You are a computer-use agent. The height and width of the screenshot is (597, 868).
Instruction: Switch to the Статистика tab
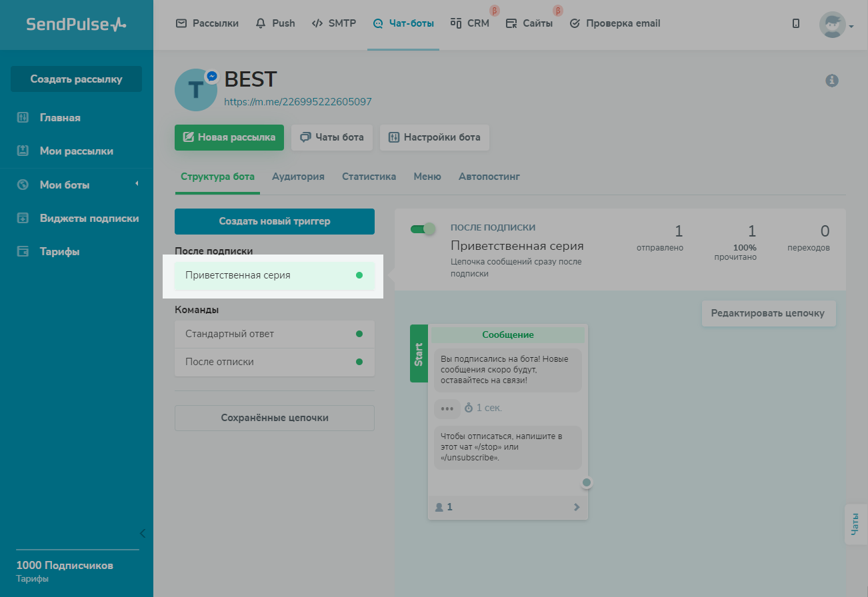[x=369, y=177]
